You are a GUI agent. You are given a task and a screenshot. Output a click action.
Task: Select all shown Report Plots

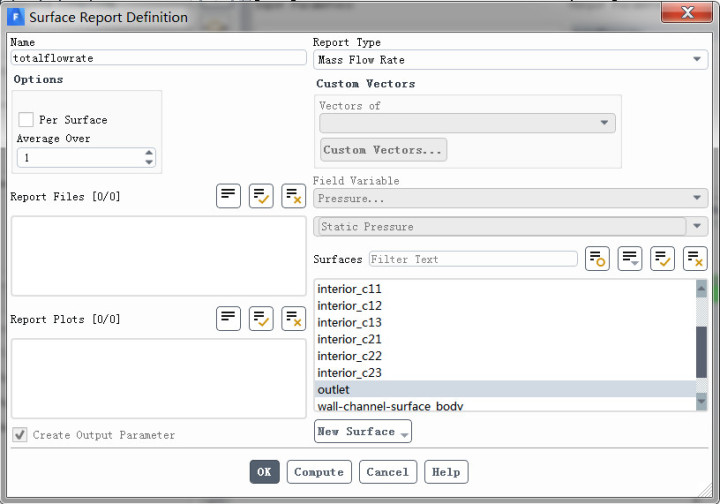[x=261, y=319]
